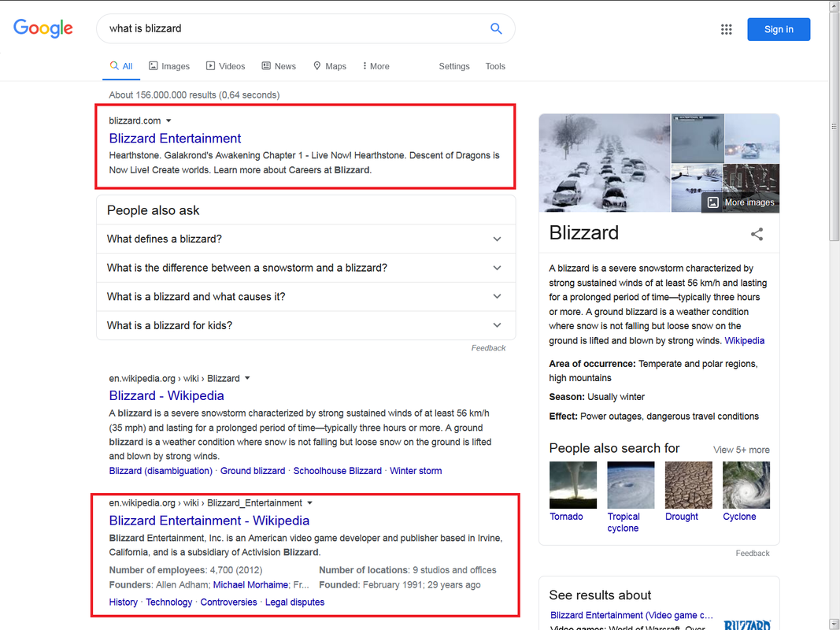Open Tools in the search toolbar
This screenshot has width=840, height=630.
coord(495,66)
